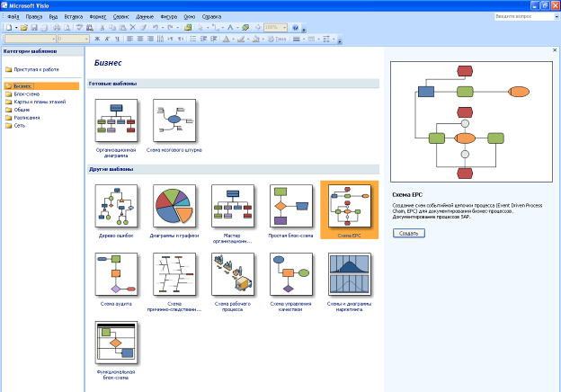This screenshot has width=561, height=392.
Task: Click the Print Preview icon
Action: [67, 28]
